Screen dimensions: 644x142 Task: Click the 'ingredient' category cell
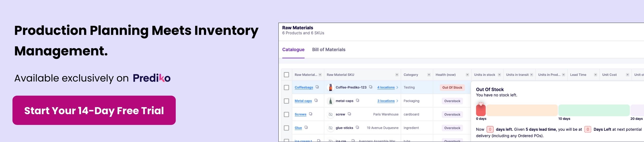(x=411, y=128)
